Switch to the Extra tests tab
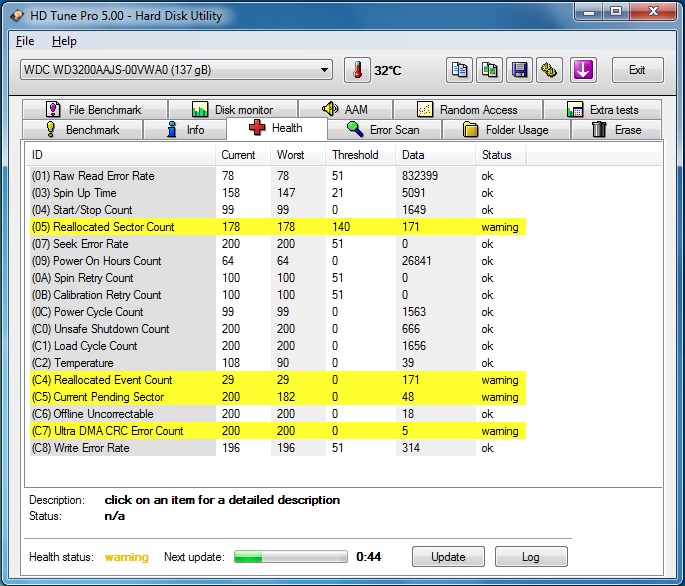This screenshot has height=586, width=685. pos(602,109)
